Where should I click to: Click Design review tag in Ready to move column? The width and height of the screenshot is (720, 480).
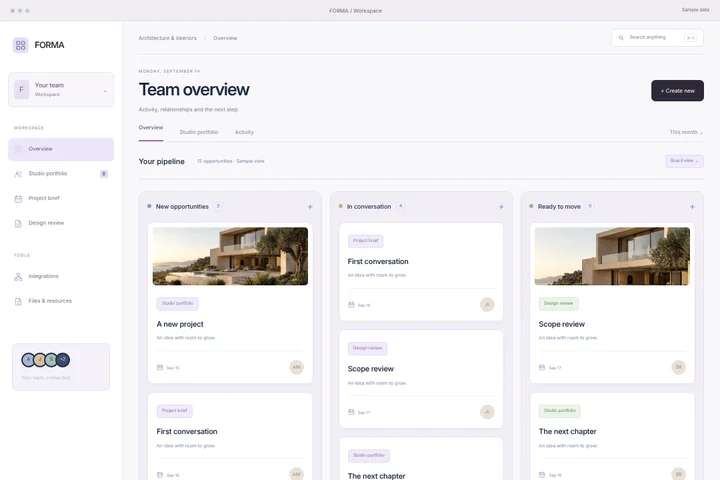558,304
